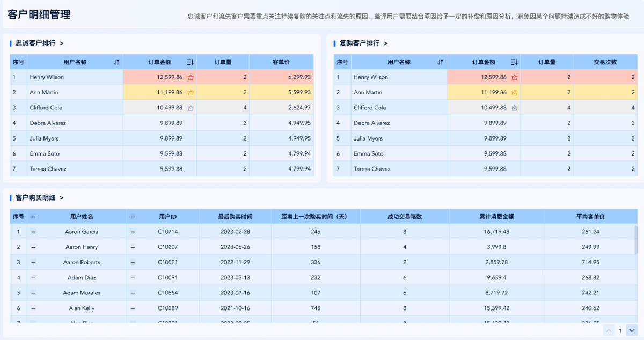This screenshot has height=340, width=644.
Task: Click the 2,624.97 value for Clifford Cole
Action: 299,108
